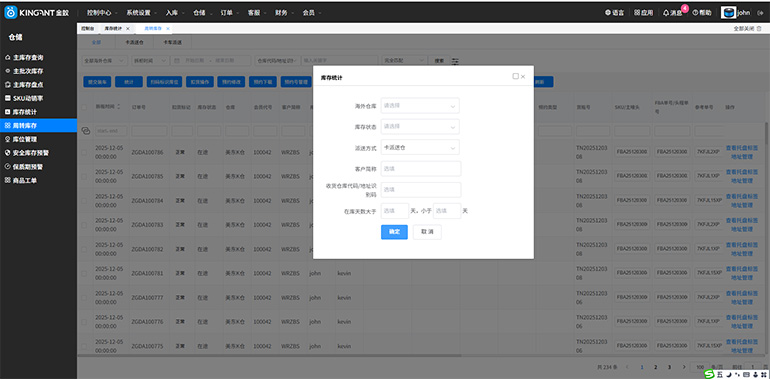This screenshot has height=380, width=770.
Task: Open the 应用 grid icon
Action: pos(637,13)
